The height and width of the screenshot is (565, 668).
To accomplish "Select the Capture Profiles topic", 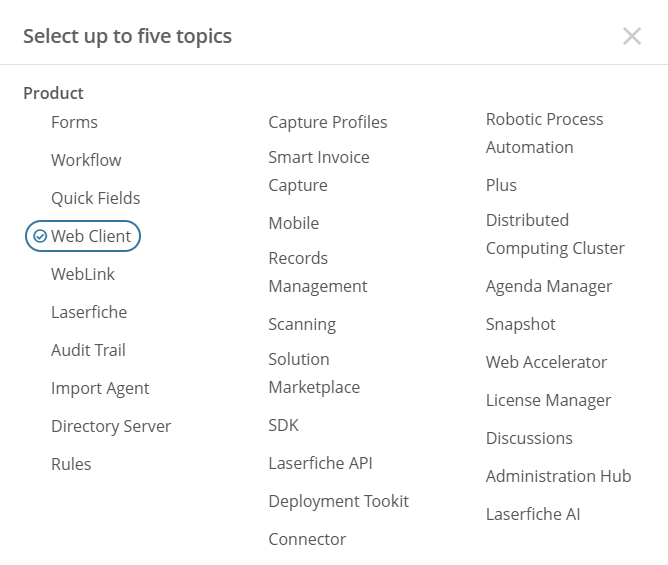I will tap(328, 122).
